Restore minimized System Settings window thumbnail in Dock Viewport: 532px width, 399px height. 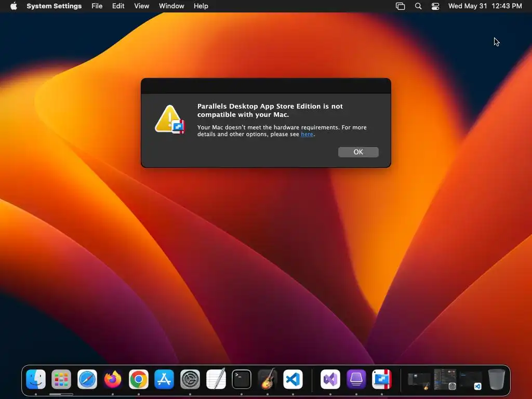445,379
